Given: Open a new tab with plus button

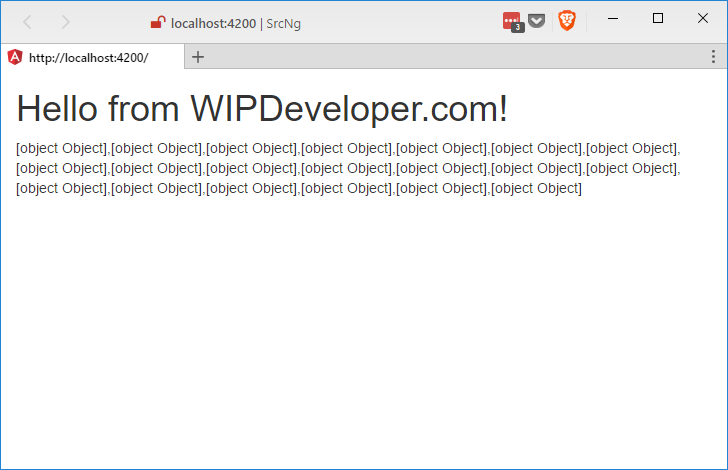Looking at the screenshot, I should pyautogui.click(x=198, y=57).
